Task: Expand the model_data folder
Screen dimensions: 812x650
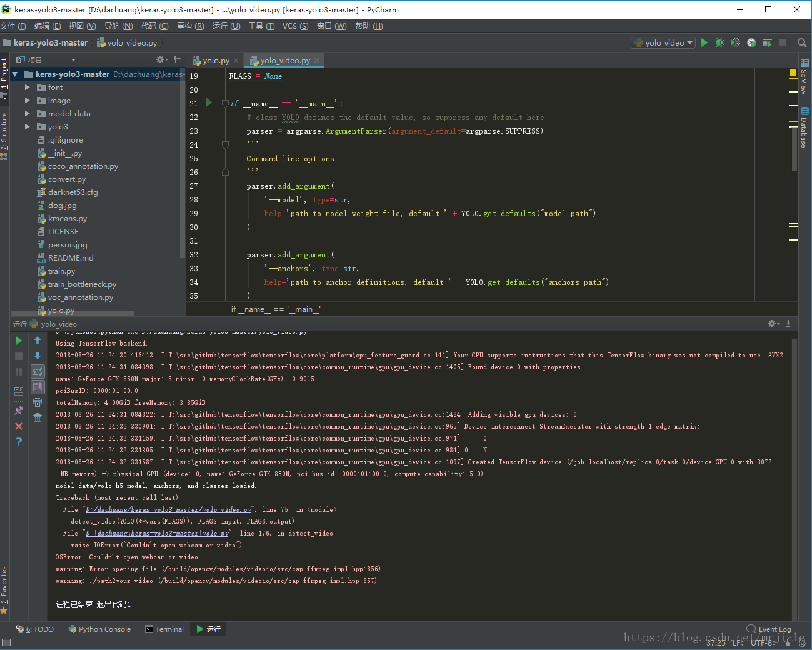Action: click(x=28, y=114)
